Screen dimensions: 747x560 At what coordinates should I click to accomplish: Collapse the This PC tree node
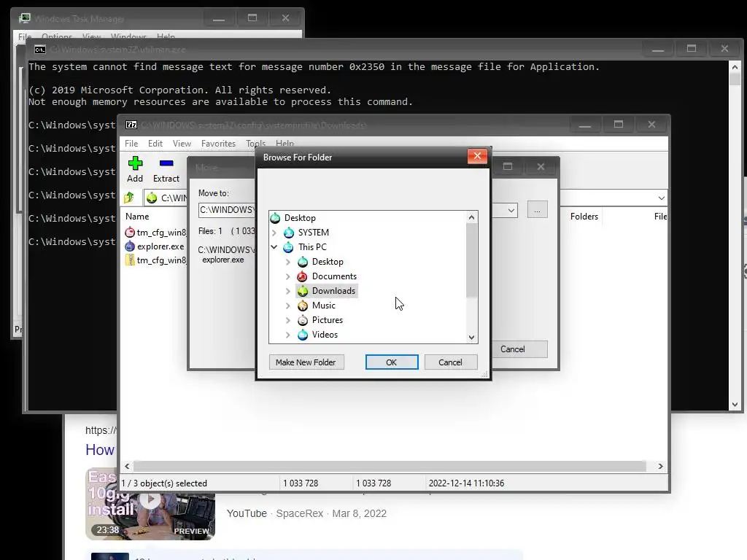274,247
